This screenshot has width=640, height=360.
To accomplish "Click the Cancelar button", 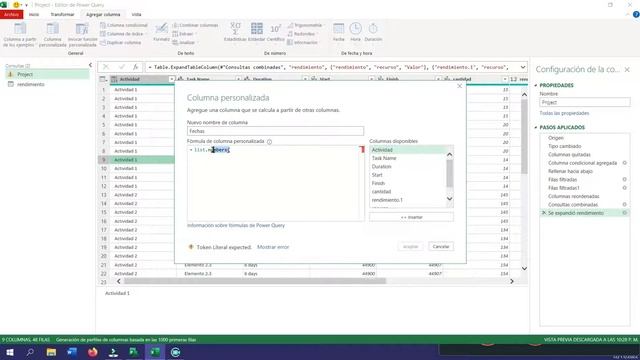I will [x=441, y=247].
